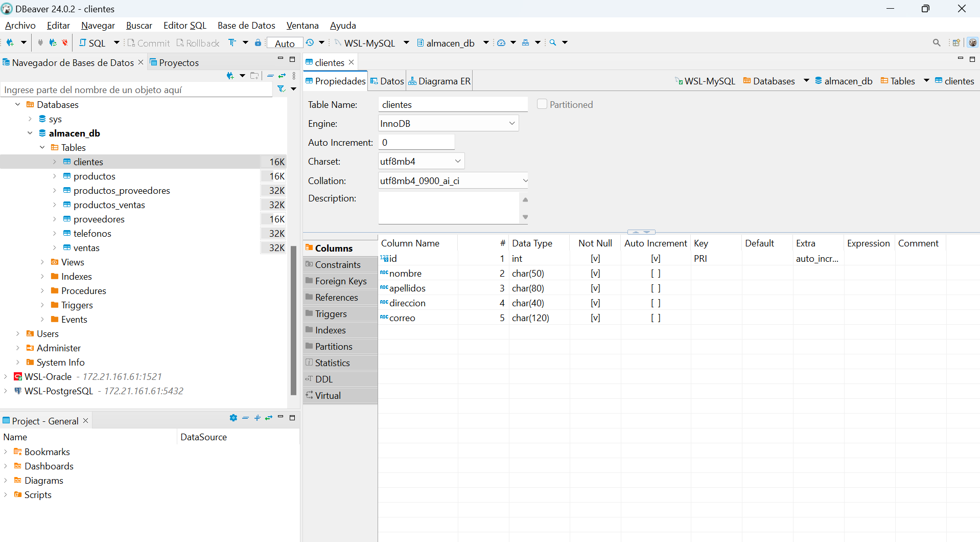980x542 pixels.
Task: Click the gray global search magnifier icon
Action: [937, 42]
